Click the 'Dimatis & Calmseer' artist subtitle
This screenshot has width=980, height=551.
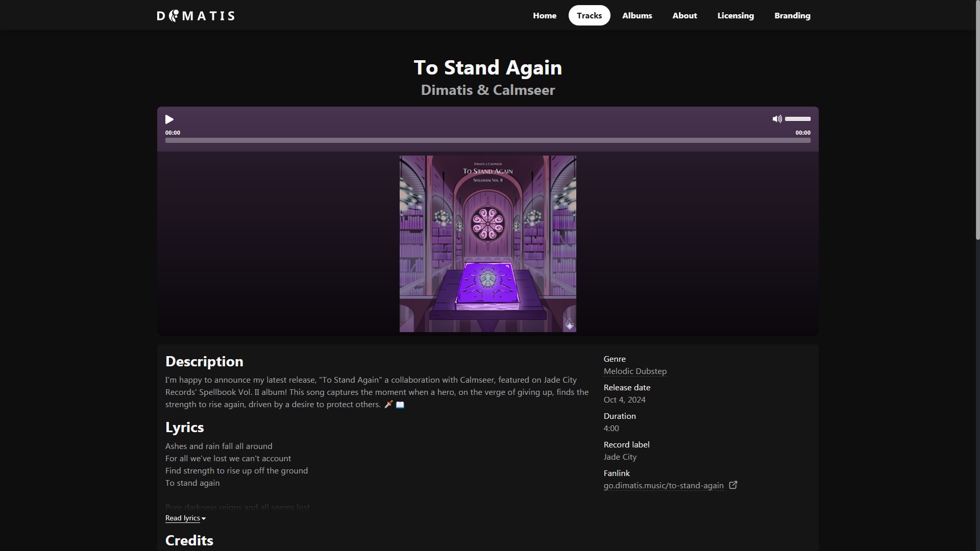pos(487,90)
